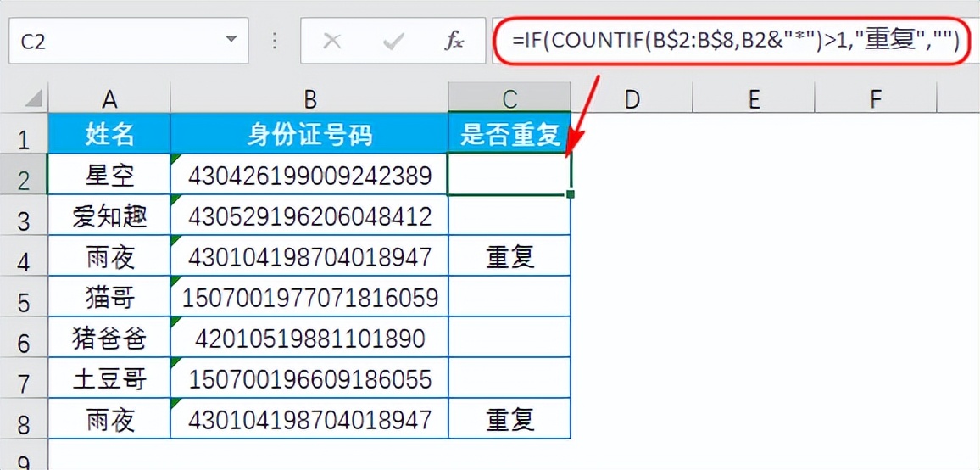The image size is (980, 470).
Task: Click the 姓名 header cell
Action: (x=109, y=133)
